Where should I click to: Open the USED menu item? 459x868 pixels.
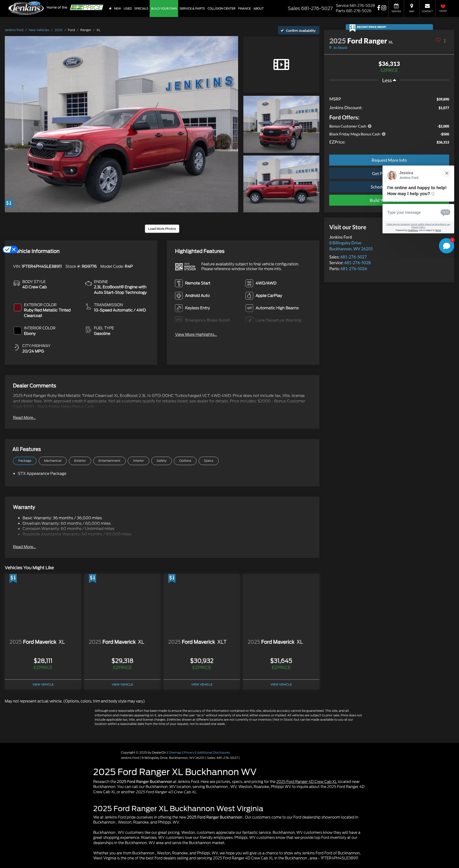point(127,8)
